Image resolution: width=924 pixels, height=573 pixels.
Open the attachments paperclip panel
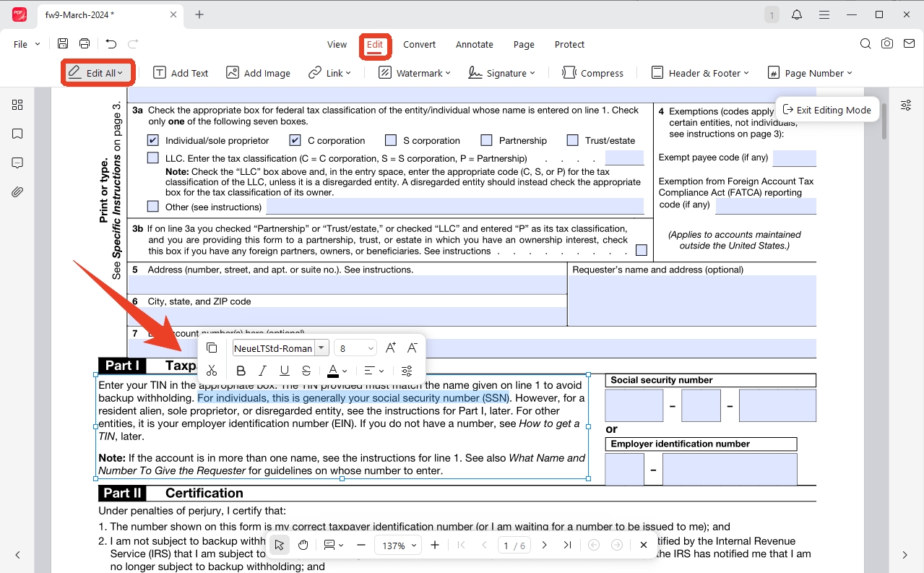point(17,191)
